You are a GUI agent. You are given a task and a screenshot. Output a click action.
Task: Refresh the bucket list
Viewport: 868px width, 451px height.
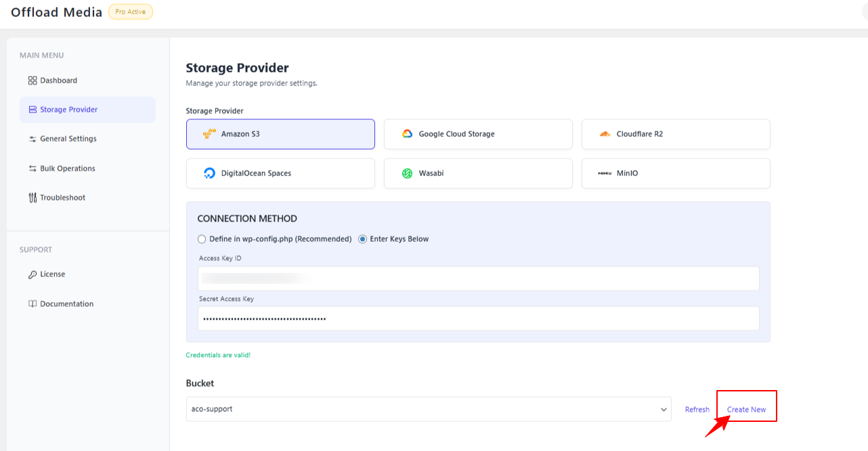(697, 410)
